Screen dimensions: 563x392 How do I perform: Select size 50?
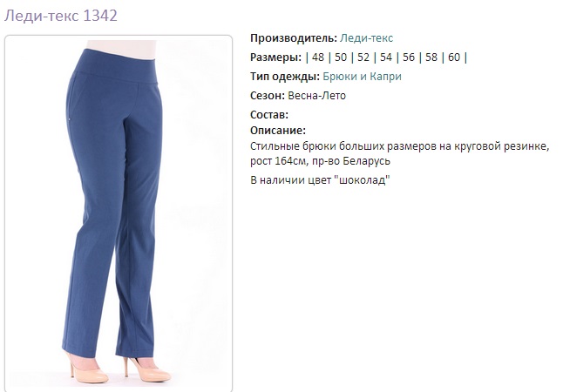click(x=341, y=57)
